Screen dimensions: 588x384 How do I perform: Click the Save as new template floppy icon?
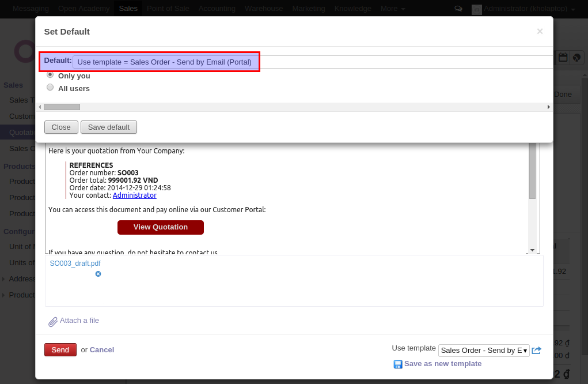click(x=397, y=364)
